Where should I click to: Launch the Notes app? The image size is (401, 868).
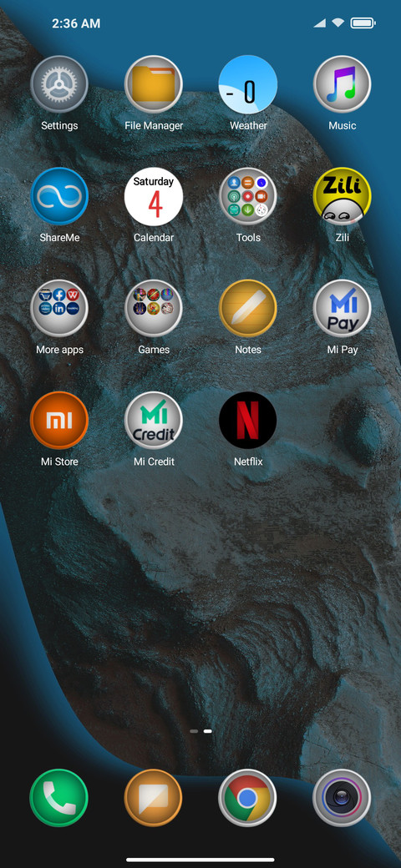[248, 308]
